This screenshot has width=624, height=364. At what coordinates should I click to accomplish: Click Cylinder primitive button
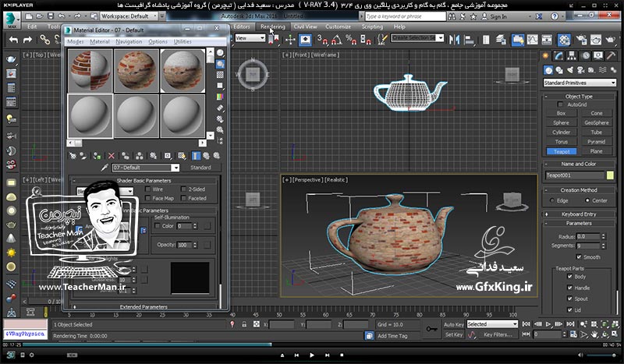click(x=561, y=132)
